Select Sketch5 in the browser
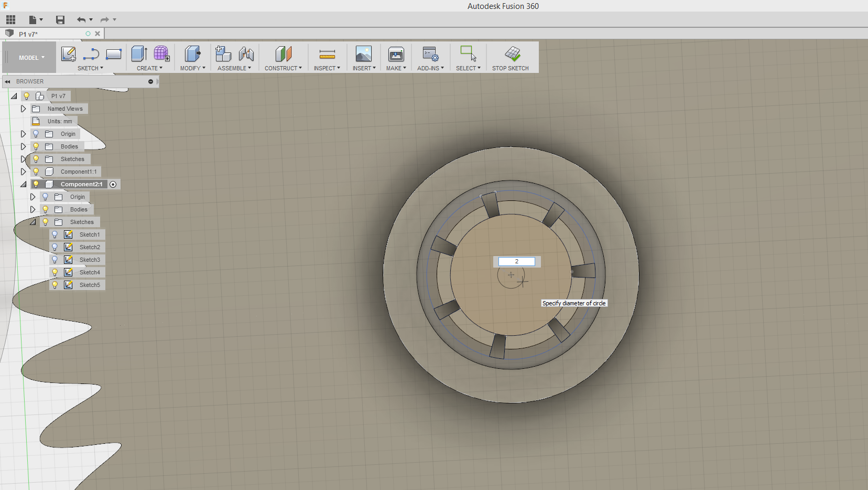This screenshot has height=490, width=868. (90, 285)
